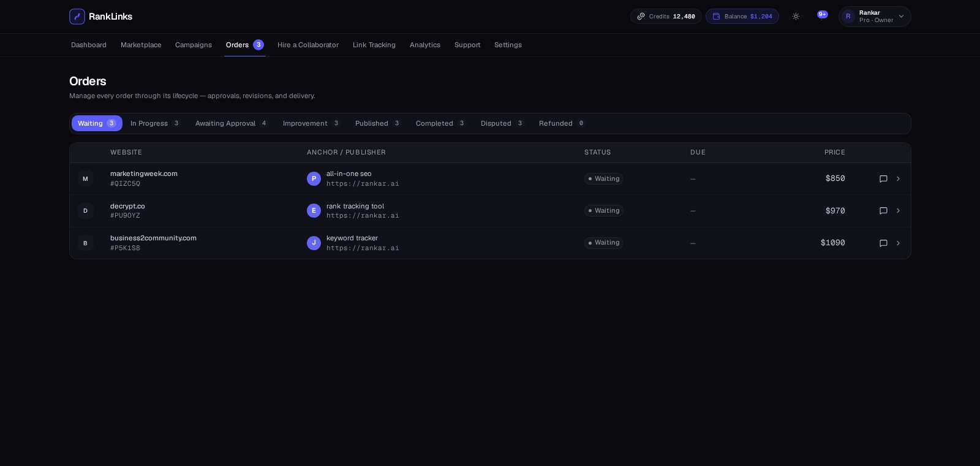Click order ID #PU9OYZ
Viewport: 980px width, 466px height.
coord(125,215)
